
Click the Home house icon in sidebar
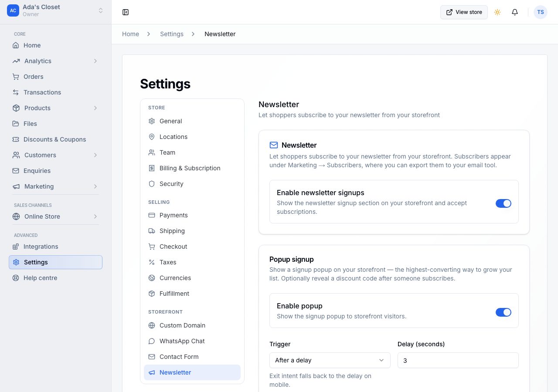[16, 45]
